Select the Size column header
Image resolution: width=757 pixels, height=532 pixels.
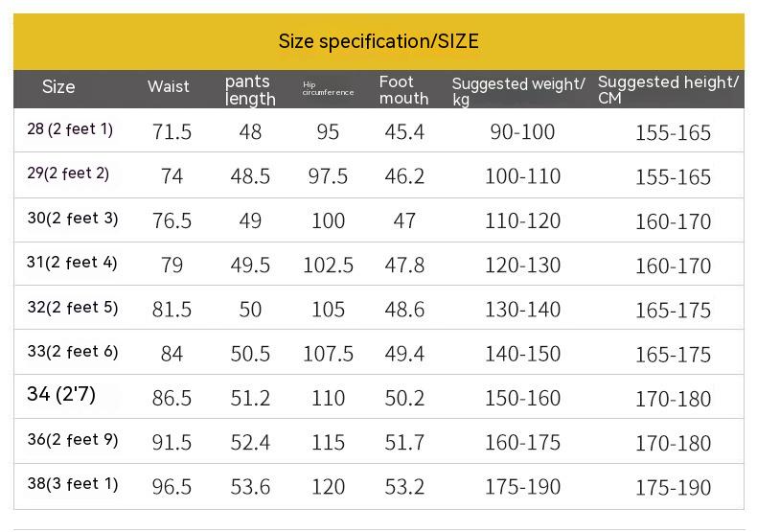tap(58, 87)
